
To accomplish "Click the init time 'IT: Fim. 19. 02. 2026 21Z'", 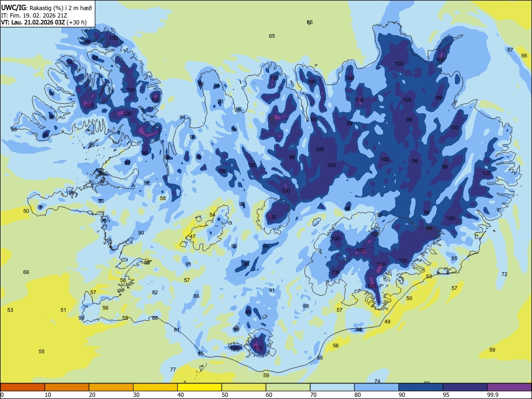I will coord(34,15).
